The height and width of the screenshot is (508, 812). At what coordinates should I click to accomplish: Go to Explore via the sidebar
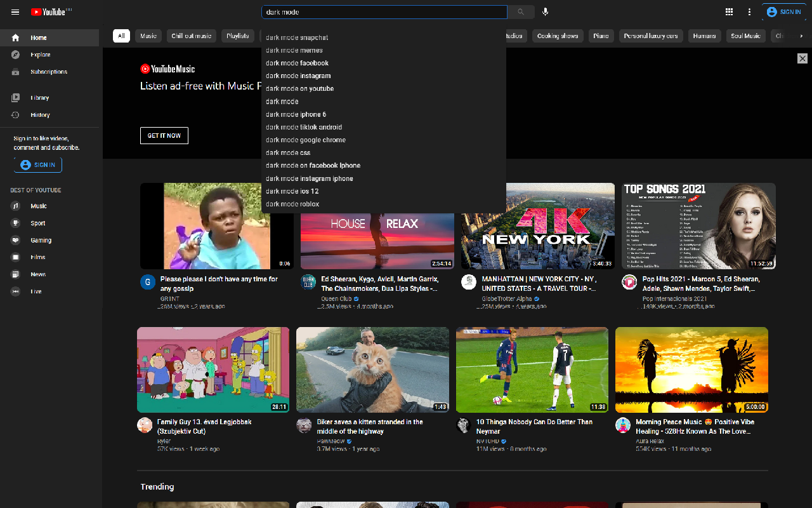point(39,54)
